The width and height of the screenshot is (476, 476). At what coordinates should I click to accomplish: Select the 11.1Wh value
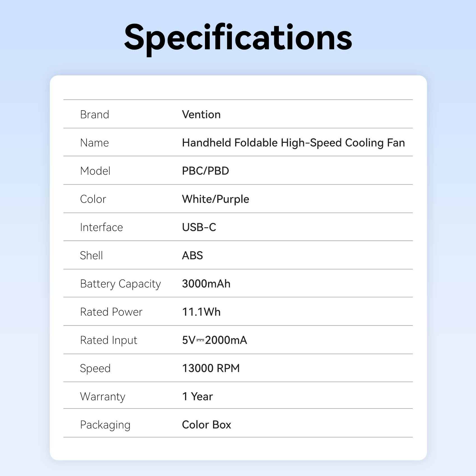point(201,312)
